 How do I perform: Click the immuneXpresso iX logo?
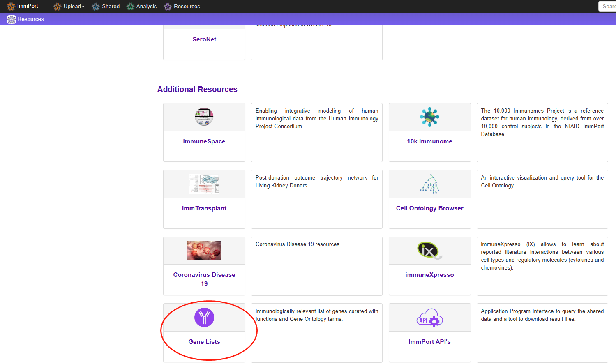429,251
